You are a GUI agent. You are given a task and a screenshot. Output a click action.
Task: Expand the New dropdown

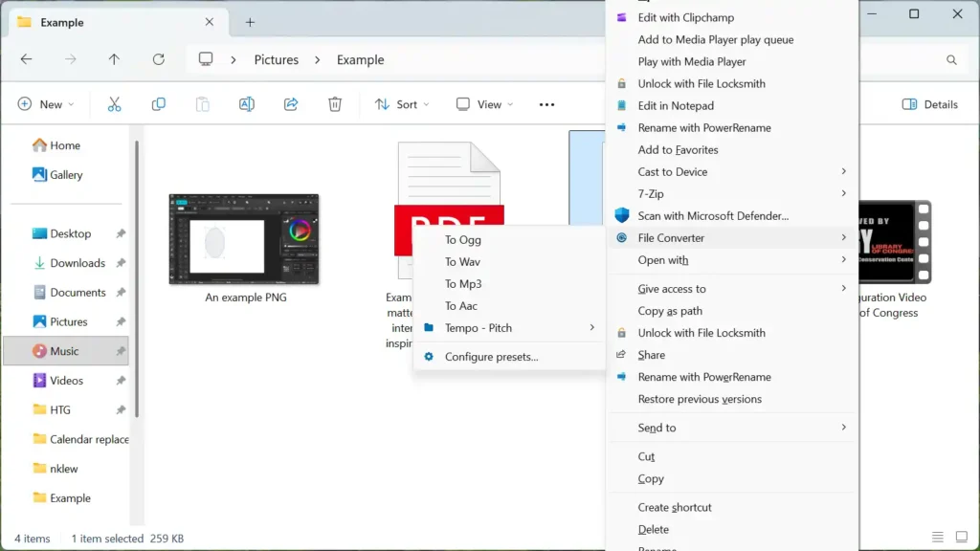[x=45, y=104]
